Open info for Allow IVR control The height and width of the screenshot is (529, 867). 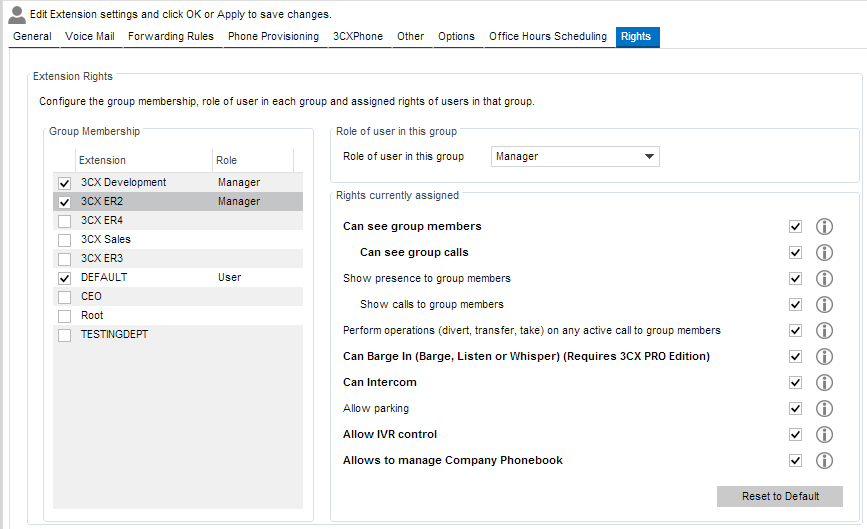click(x=824, y=434)
